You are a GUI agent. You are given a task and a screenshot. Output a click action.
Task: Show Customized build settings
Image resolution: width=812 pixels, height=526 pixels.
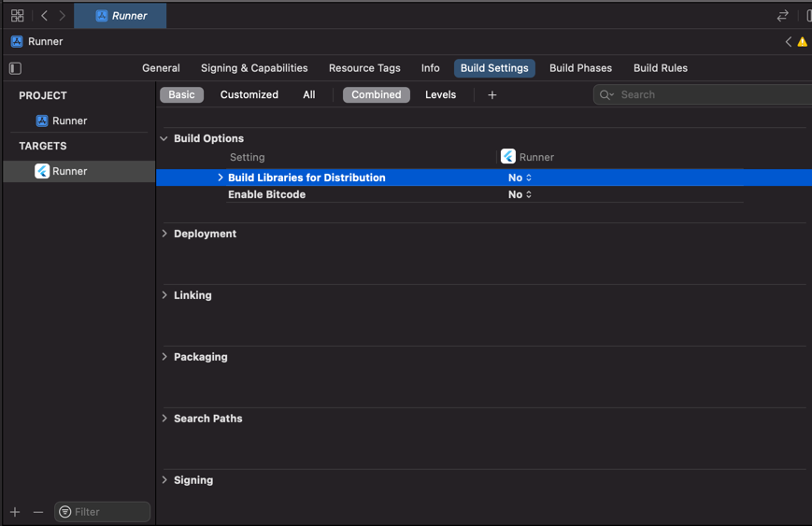pyautogui.click(x=249, y=94)
